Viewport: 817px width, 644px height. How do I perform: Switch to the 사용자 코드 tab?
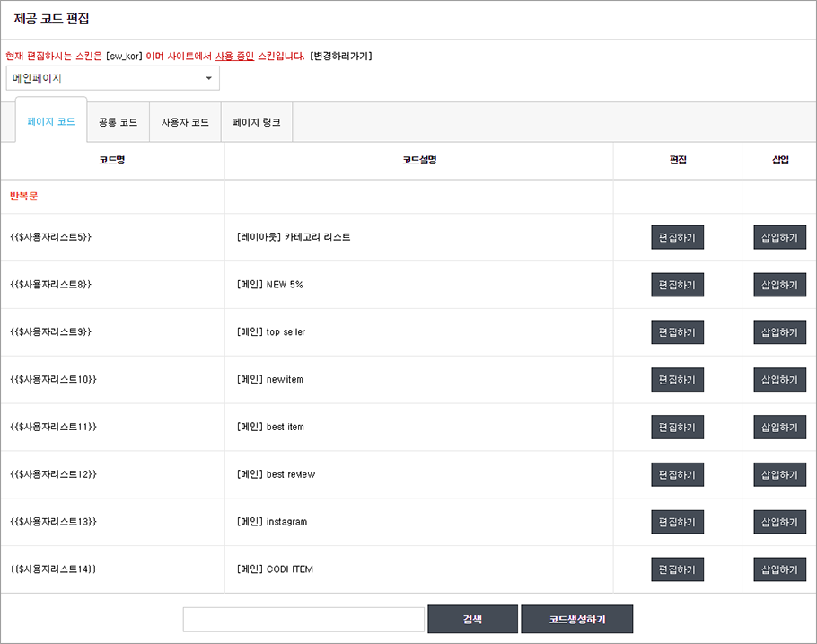tap(185, 122)
